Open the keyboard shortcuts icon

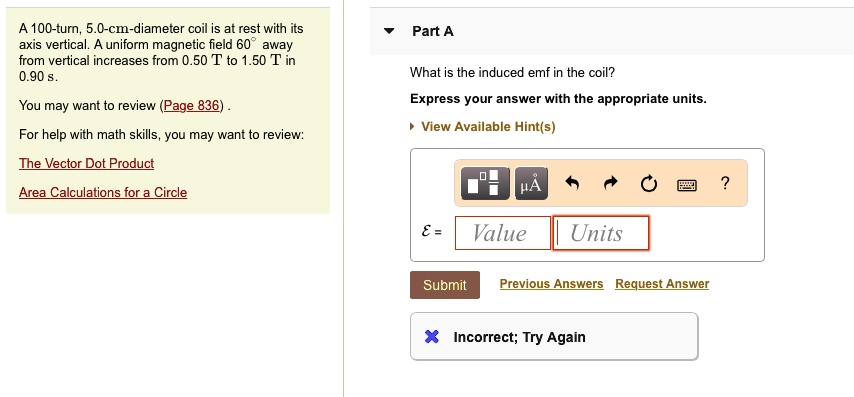point(687,186)
